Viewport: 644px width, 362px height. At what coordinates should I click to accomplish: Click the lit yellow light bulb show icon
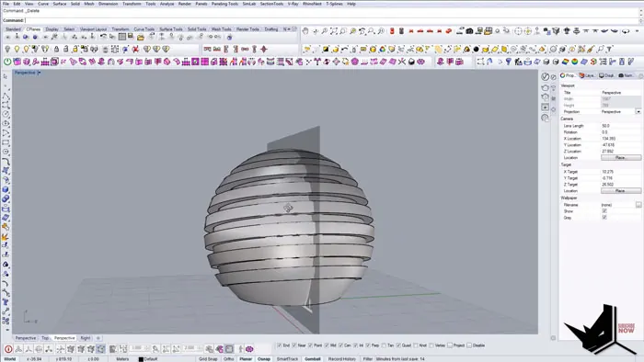17,50
